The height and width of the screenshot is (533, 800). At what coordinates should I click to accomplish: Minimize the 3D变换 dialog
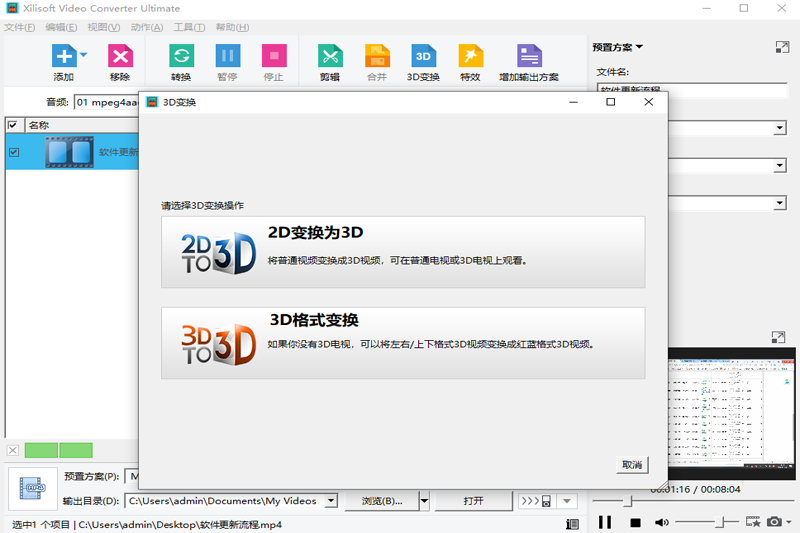573,102
